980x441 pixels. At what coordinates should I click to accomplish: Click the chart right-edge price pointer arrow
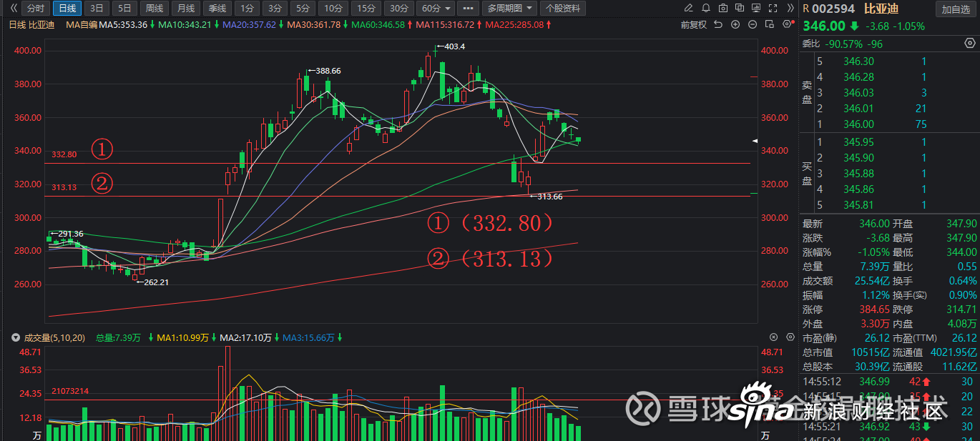tap(755, 142)
